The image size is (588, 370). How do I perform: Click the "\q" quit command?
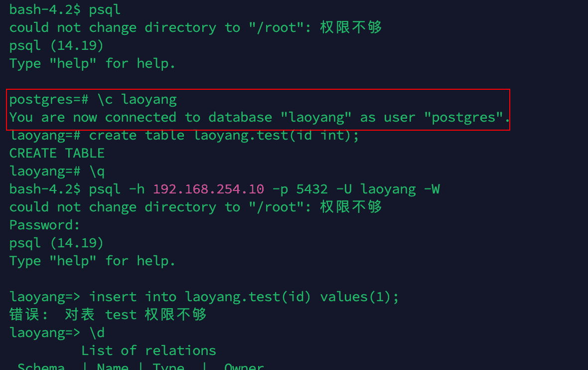[97, 171]
